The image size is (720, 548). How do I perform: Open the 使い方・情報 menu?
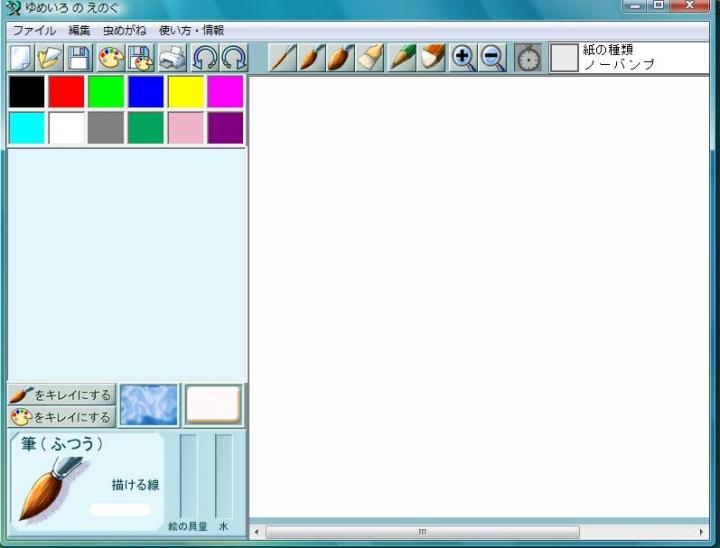(191, 31)
